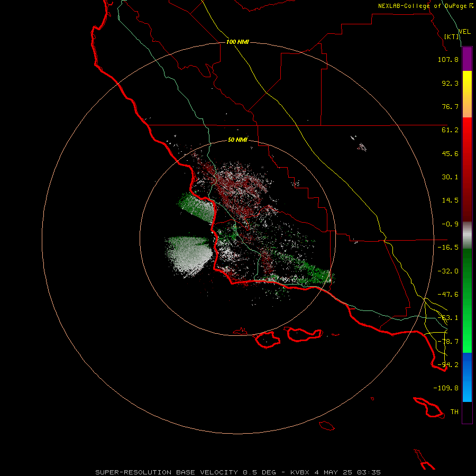476x476 pixels.
Task: Click the Super-Resolution Base Velocity caption text
Action: [238, 472]
